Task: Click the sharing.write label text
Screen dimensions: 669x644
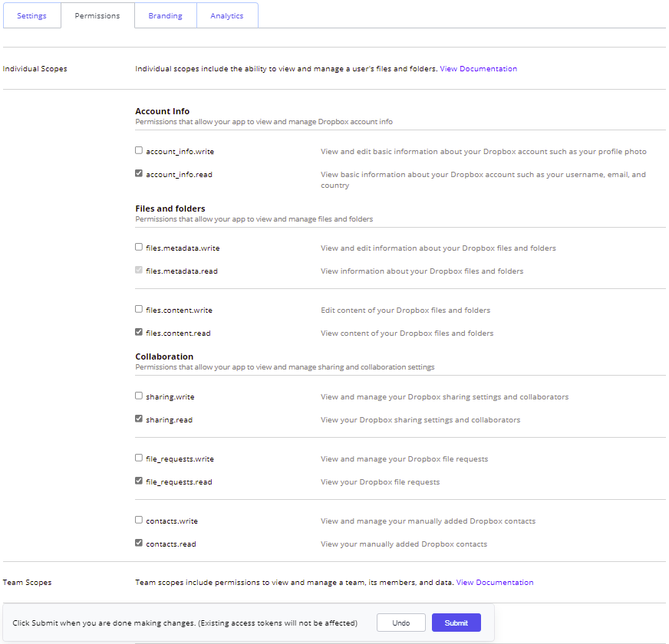Action: [170, 397]
